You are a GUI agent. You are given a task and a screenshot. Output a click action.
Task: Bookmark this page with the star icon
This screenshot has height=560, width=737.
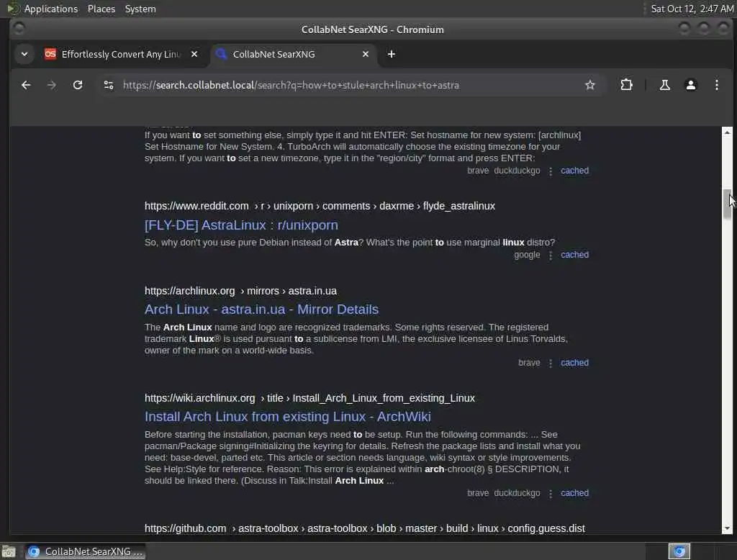tap(590, 85)
